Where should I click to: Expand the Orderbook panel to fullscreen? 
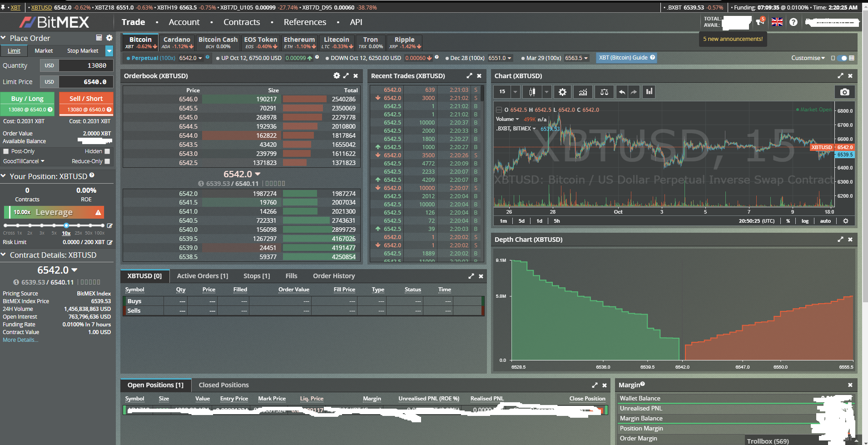point(346,76)
